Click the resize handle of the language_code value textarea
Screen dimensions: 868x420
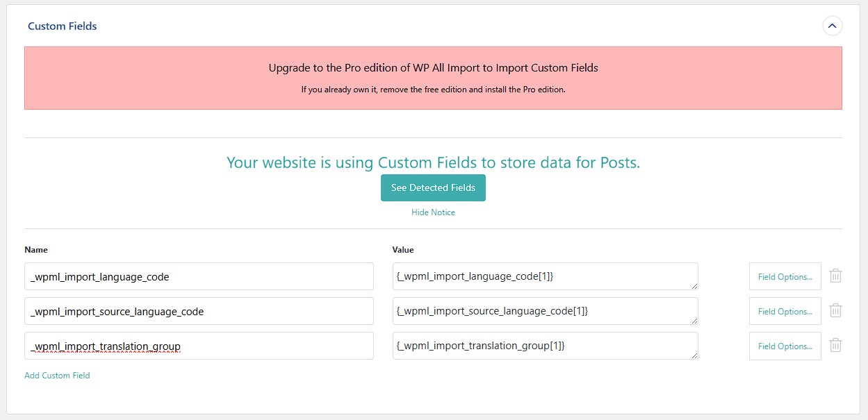click(694, 285)
